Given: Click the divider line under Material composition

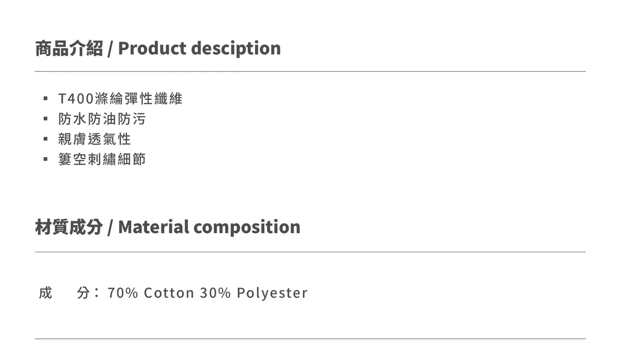Looking at the screenshot, I should point(310,252).
